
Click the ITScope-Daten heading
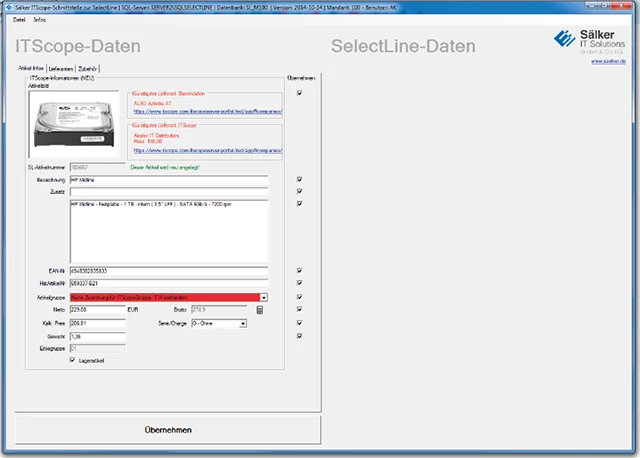point(78,46)
